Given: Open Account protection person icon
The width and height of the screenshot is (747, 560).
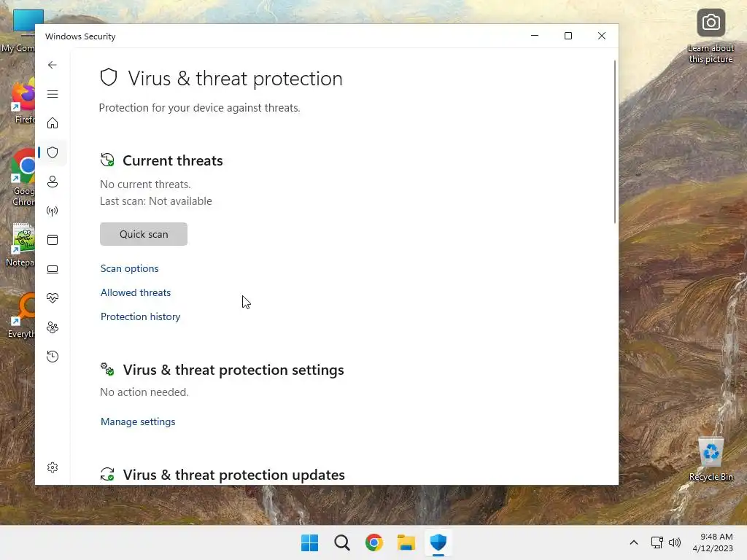Looking at the screenshot, I should pyautogui.click(x=53, y=182).
